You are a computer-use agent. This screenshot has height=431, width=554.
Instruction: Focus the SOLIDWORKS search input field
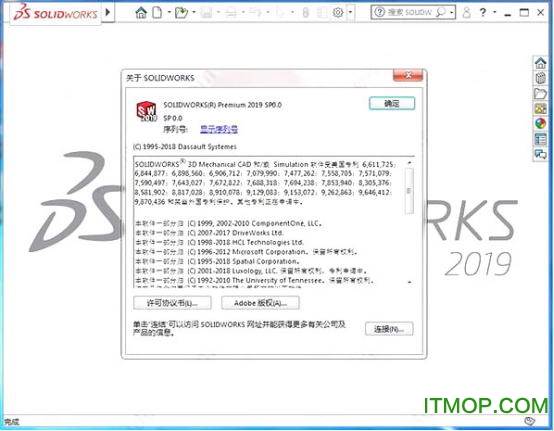click(410, 12)
